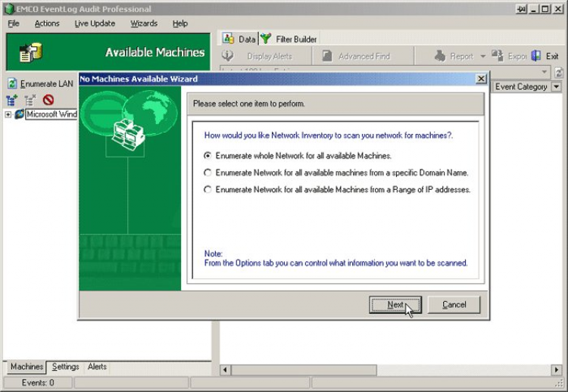The width and height of the screenshot is (568, 392).
Task: Maximize the EMCO EventLog Audit window
Action: [x=545, y=9]
